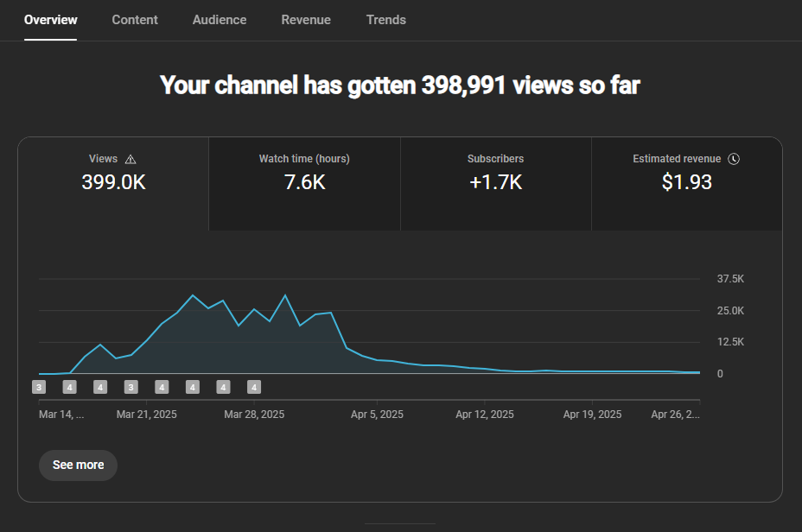Image resolution: width=802 pixels, height=532 pixels.
Task: Open the Estimated revenue $1.93 card
Action: coord(687,184)
